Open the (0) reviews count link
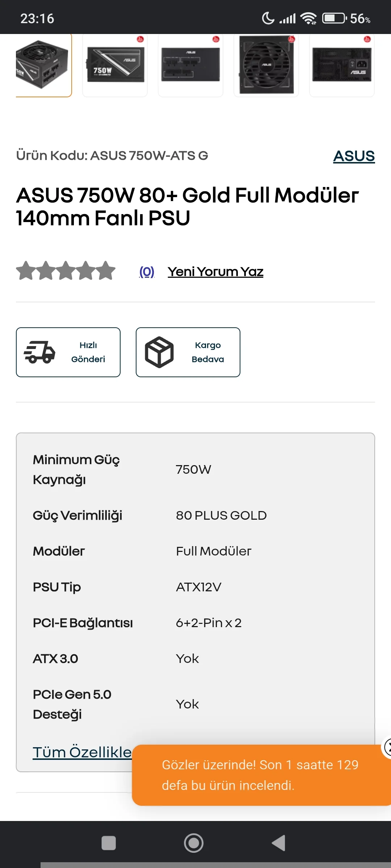This screenshot has height=868, width=391. tap(147, 272)
